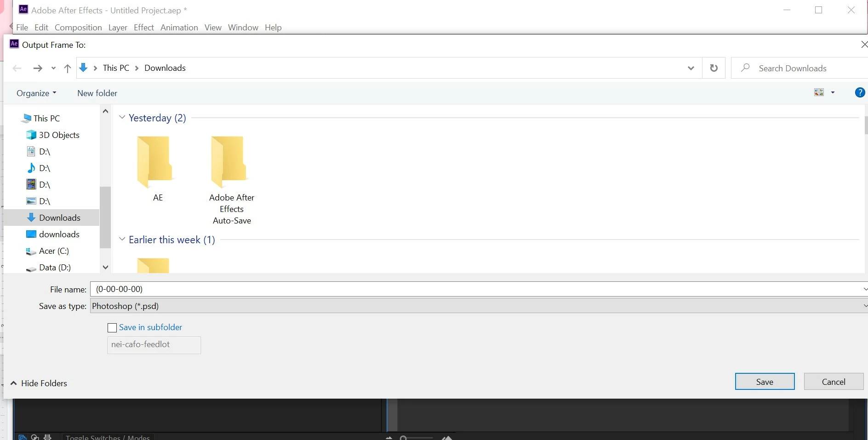Screen dimensions: 868x440
Task: Click the Save button
Action: coord(765,382)
